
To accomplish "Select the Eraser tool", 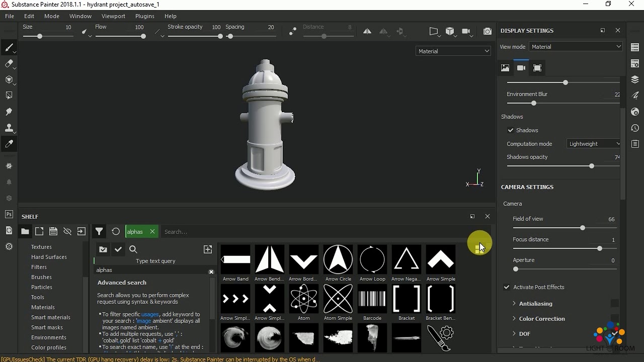I will click(9, 64).
